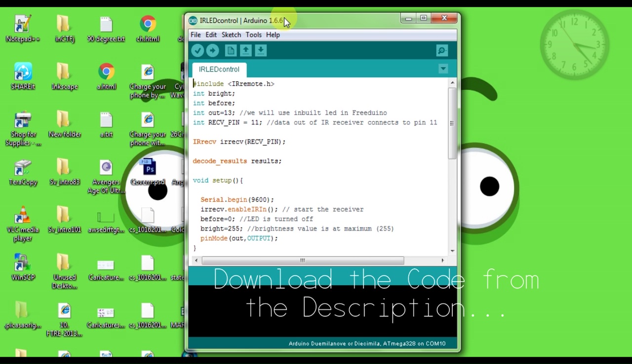Click the horizontal scrollbar thumb under the code
This screenshot has width=632, height=364.
coord(303,260)
